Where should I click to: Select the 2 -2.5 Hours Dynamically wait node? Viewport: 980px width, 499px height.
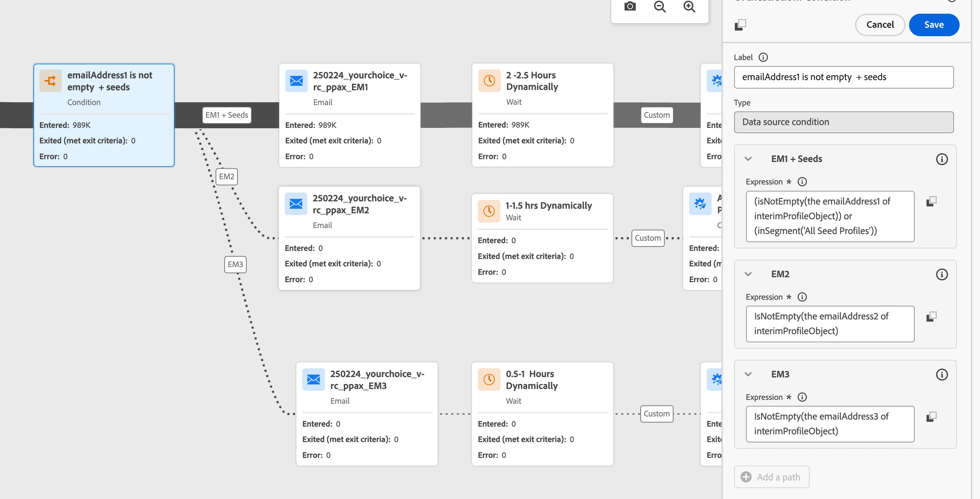coord(542,115)
